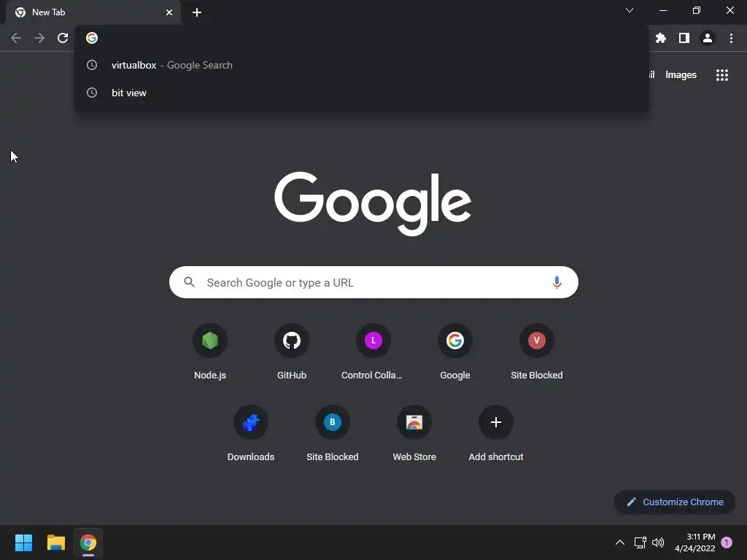The width and height of the screenshot is (747, 560).
Task: Open Windows Start menu
Action: tap(23, 542)
